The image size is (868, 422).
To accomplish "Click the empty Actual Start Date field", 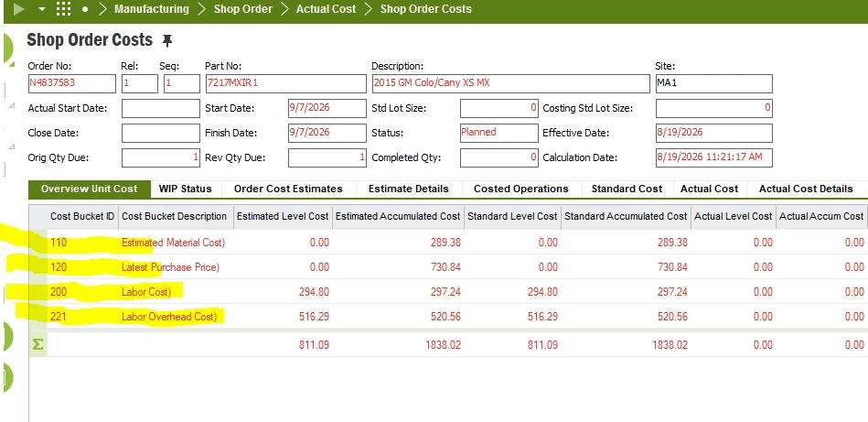I will click(x=161, y=109).
